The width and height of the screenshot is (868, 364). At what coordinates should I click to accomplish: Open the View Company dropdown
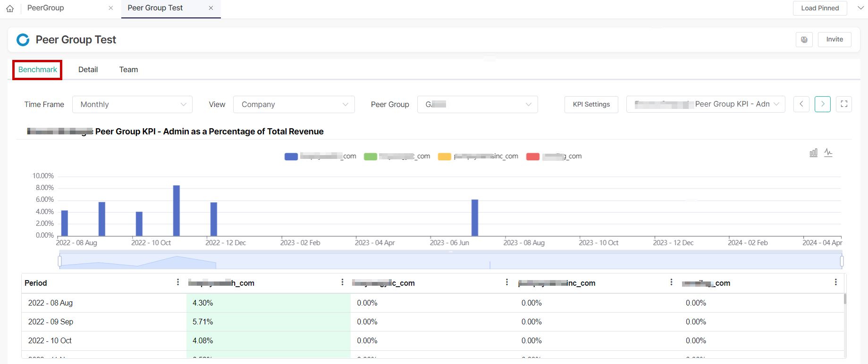coord(294,105)
